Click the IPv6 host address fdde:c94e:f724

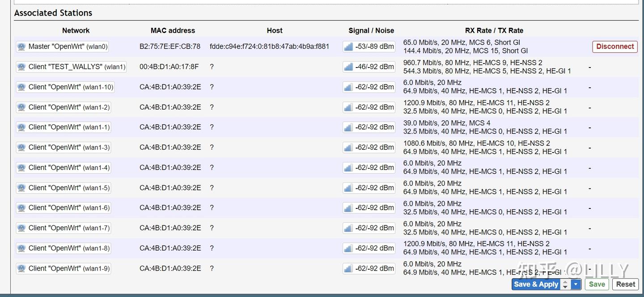tap(270, 47)
